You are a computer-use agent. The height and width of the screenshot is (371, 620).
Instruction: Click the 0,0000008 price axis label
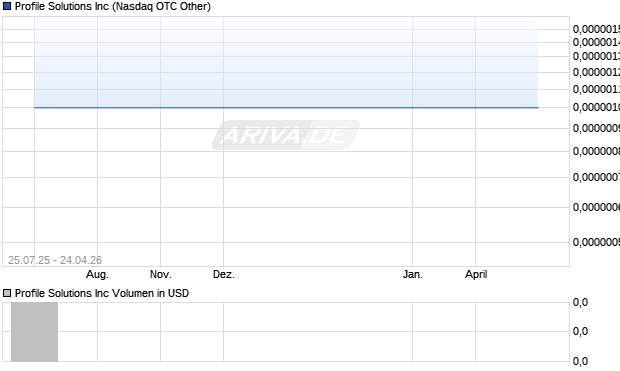tap(596, 151)
